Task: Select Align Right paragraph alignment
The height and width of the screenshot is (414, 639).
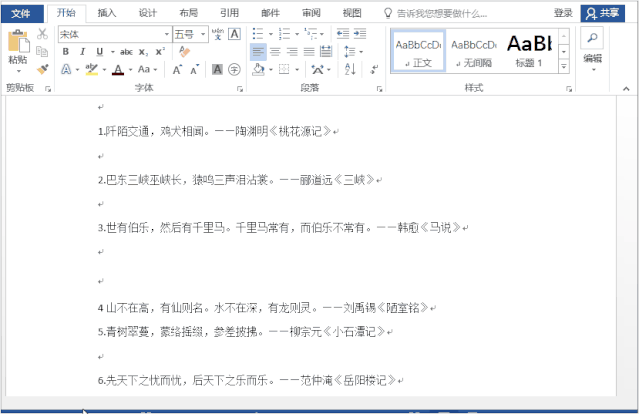Action: (292, 52)
